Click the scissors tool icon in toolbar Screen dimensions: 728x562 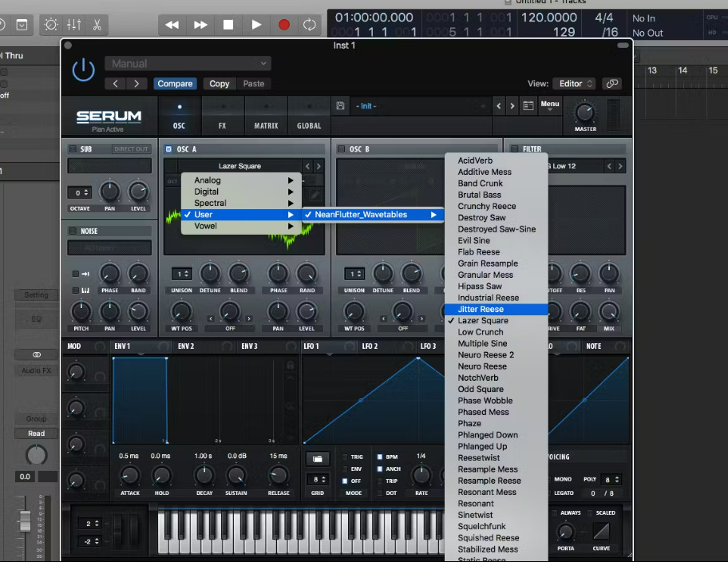[97, 25]
